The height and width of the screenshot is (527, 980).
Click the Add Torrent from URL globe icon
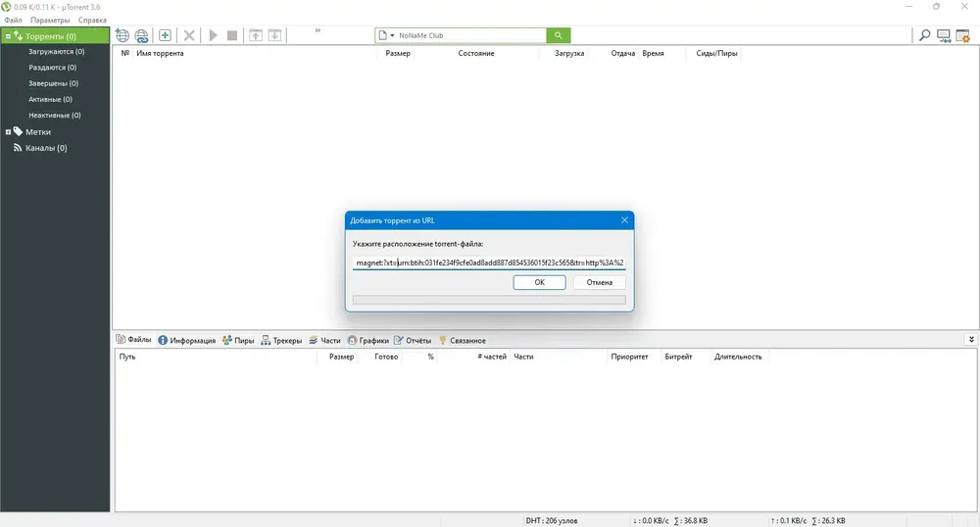tap(122, 35)
